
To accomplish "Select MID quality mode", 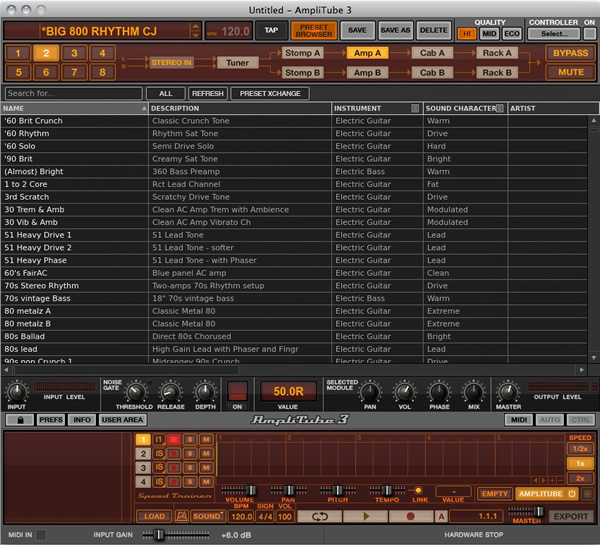I will point(489,34).
